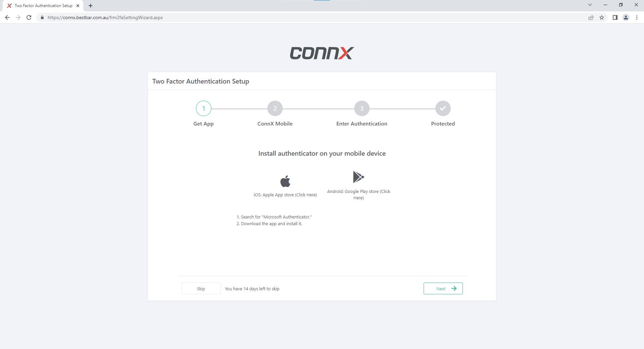Screen dimensions: 644x349
Task: Click 'Search for Microsoft Authenticator' instruction
Action: coord(274,217)
